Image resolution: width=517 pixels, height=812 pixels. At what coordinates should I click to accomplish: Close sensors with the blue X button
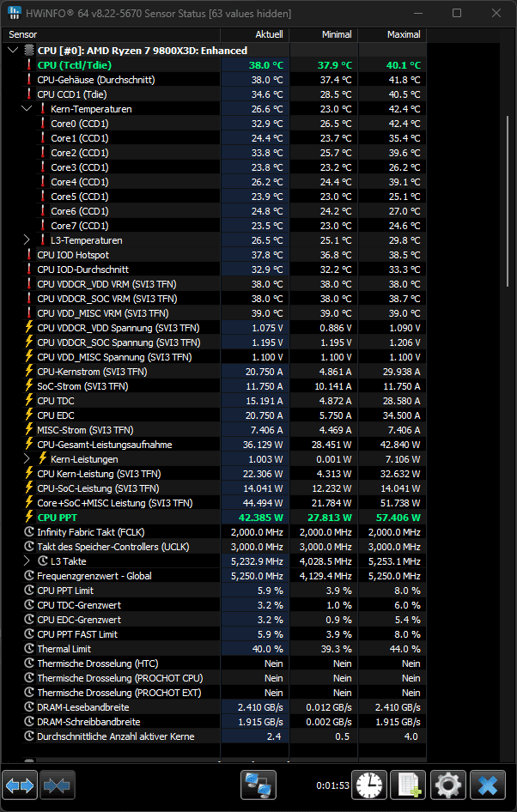pyautogui.click(x=488, y=785)
